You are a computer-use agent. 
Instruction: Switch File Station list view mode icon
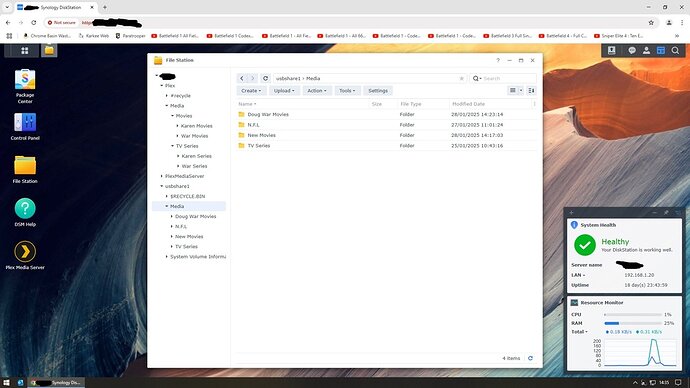tap(513, 91)
